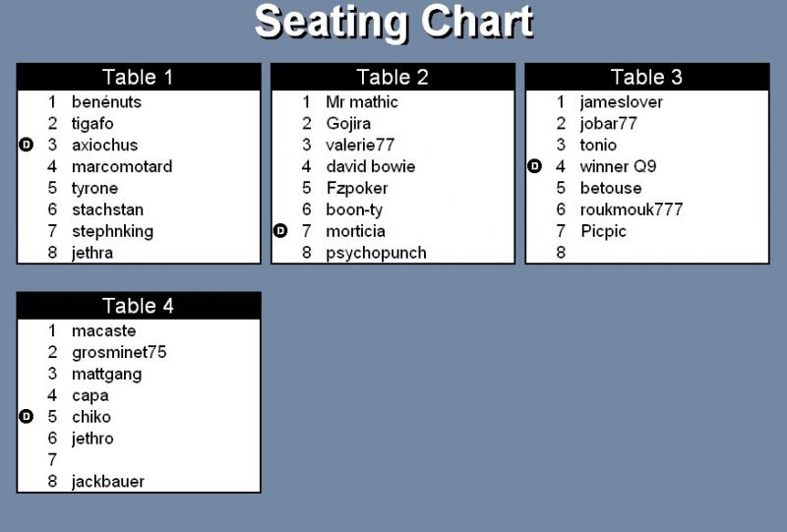
Task: Click empty seat 7 in Table 4
Action: click(x=139, y=460)
